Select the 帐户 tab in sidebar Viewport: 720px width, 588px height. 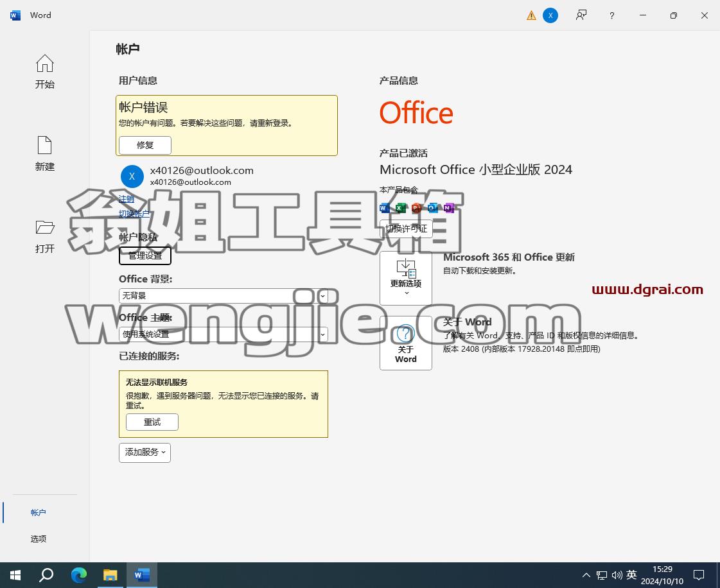pos(39,513)
